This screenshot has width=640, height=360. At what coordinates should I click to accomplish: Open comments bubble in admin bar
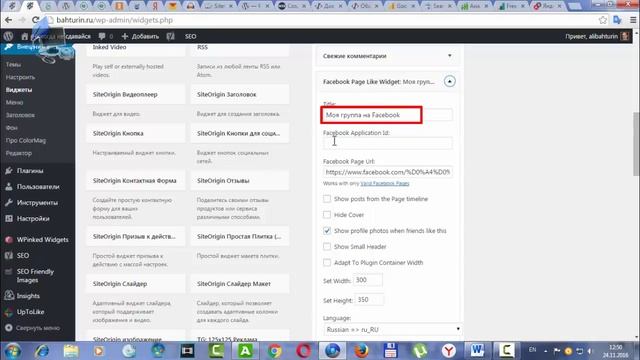pos(105,36)
